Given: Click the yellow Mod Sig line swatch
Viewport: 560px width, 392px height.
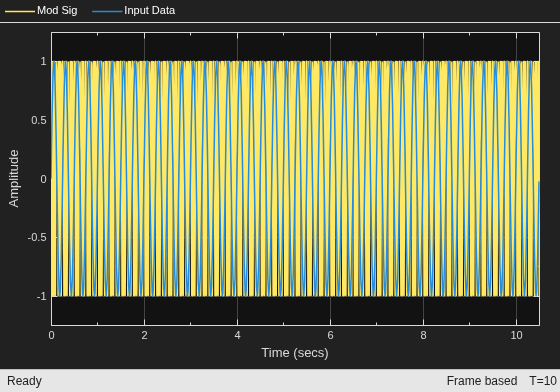Looking at the screenshot, I should [20, 11].
